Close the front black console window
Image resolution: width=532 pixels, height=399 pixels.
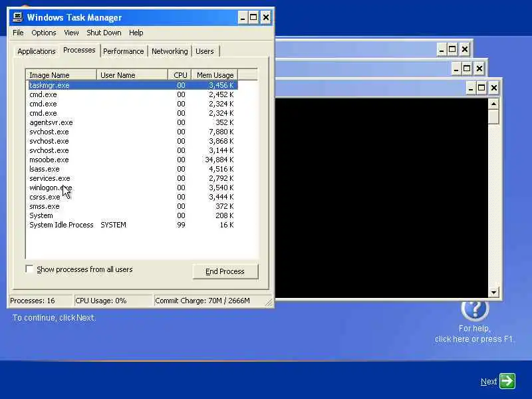click(x=494, y=88)
